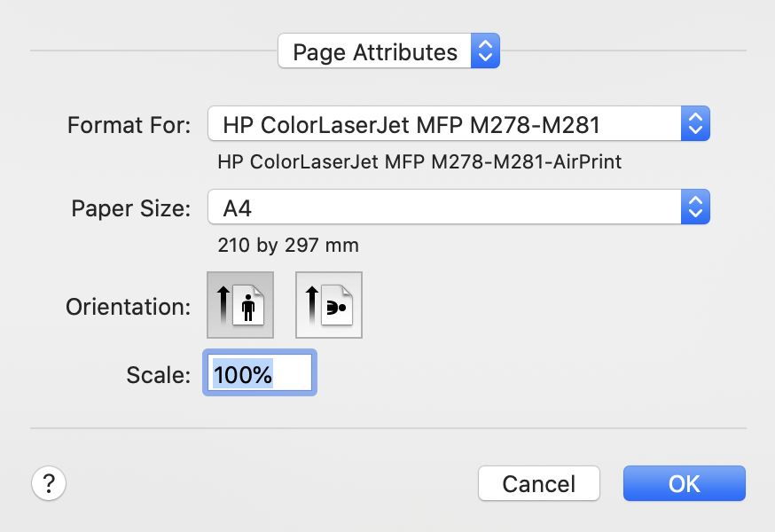Click the "210 by 297 mm" description text

click(288, 246)
